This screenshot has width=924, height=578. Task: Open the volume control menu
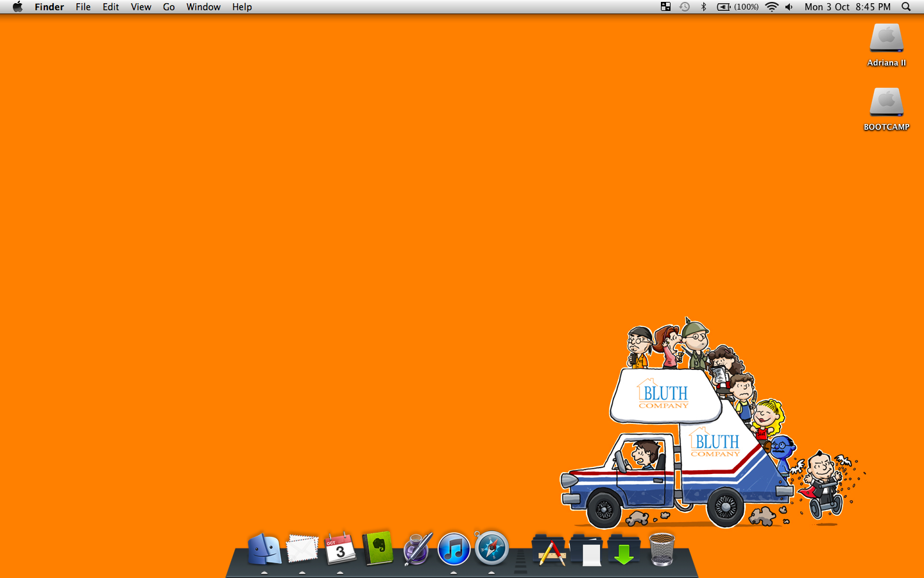789,7
